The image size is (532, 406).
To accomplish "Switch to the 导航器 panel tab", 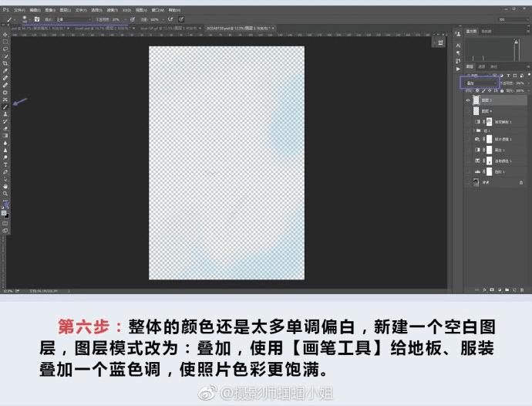I will 487,31.
